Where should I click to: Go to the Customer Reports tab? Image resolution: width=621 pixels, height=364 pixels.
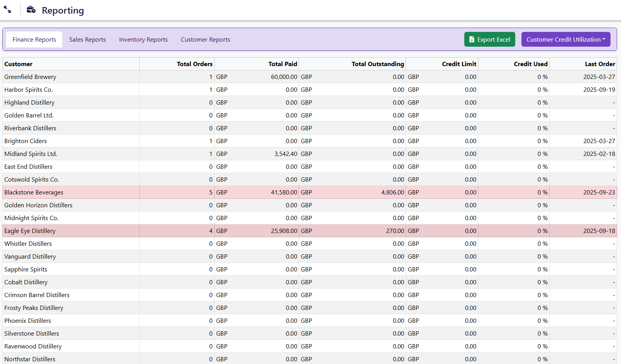(x=205, y=39)
